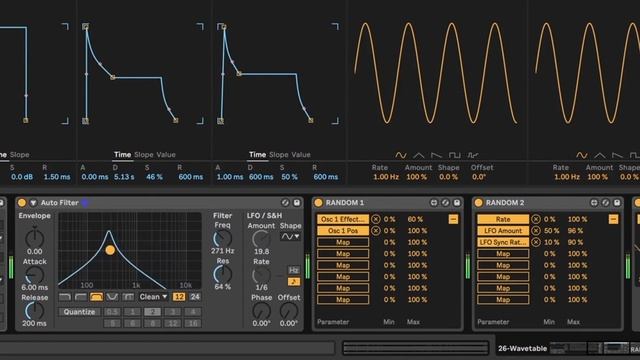Open the LFO Shape waveform dropdown

tap(290, 236)
